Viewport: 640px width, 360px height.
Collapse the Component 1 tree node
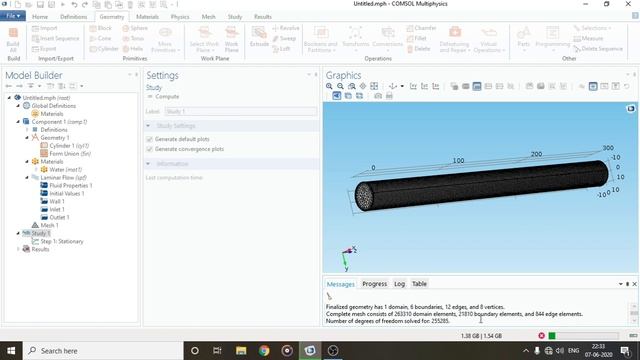coord(18,122)
